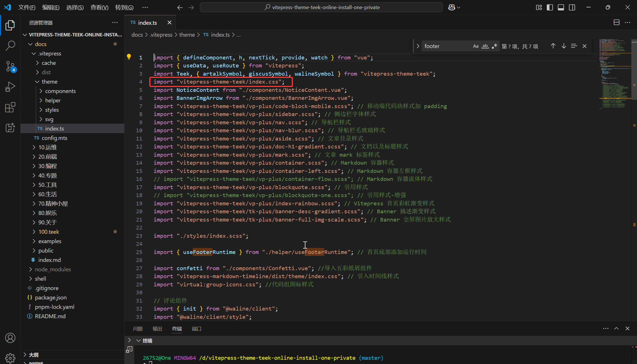Click the .vitepress breadcrumb segment
This screenshot has height=364, width=637.
tap(161, 35)
